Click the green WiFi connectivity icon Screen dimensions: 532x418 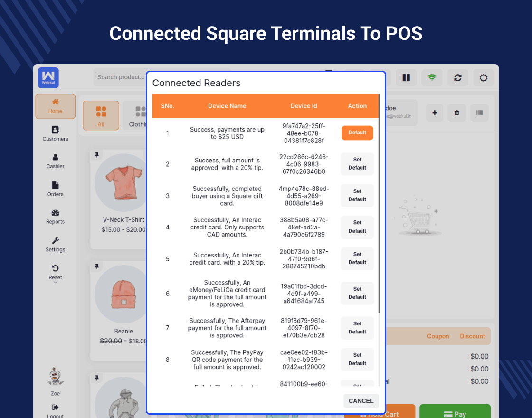tap(431, 78)
